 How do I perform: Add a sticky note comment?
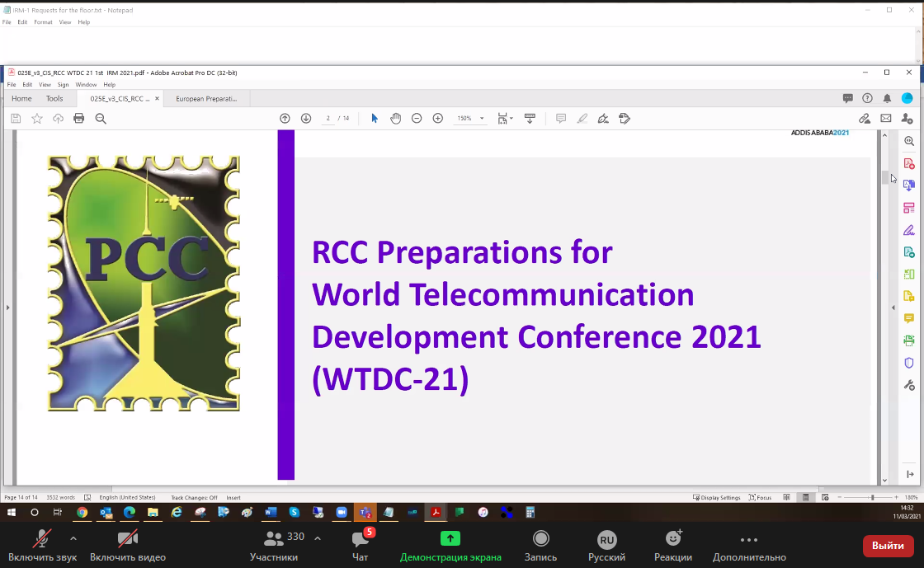(x=561, y=119)
